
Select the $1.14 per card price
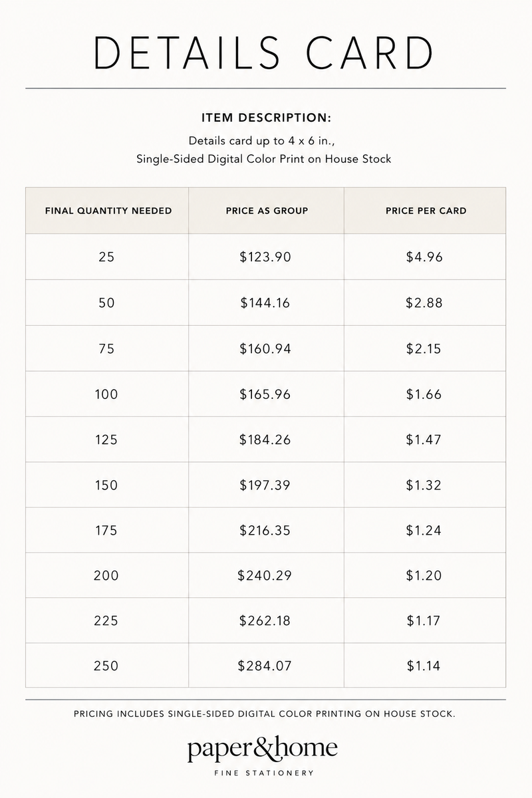point(424,666)
